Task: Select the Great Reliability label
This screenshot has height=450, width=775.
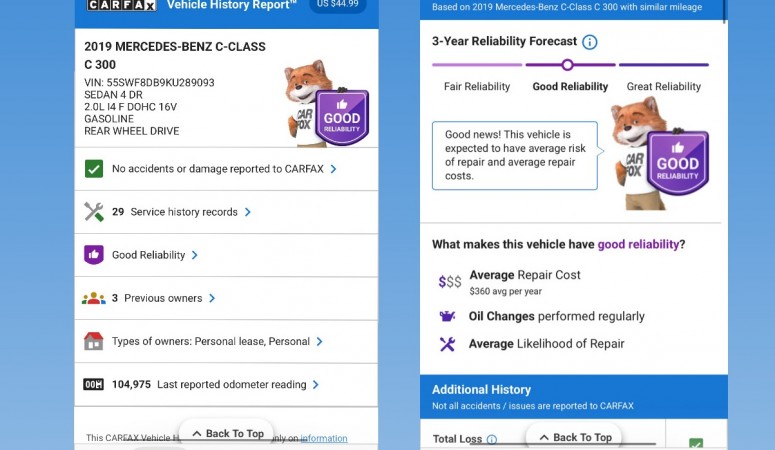Action: coord(664,87)
